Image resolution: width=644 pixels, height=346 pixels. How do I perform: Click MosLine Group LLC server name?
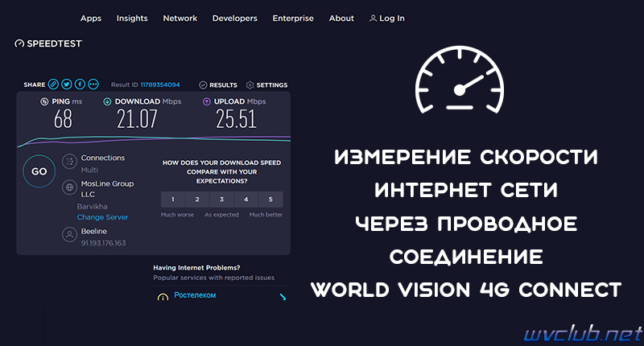coord(107,189)
